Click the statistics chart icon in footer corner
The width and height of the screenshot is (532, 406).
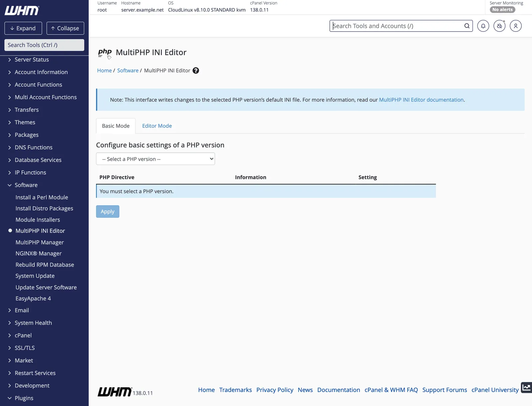pos(526,387)
